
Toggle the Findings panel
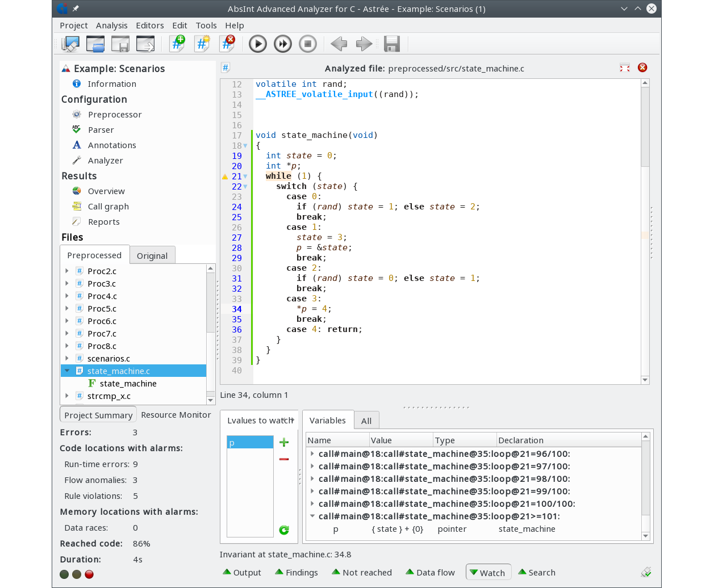pyautogui.click(x=296, y=572)
